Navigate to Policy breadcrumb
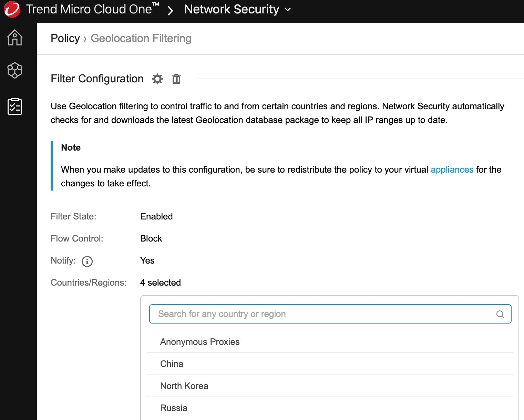The width and height of the screenshot is (524, 420). pos(65,38)
